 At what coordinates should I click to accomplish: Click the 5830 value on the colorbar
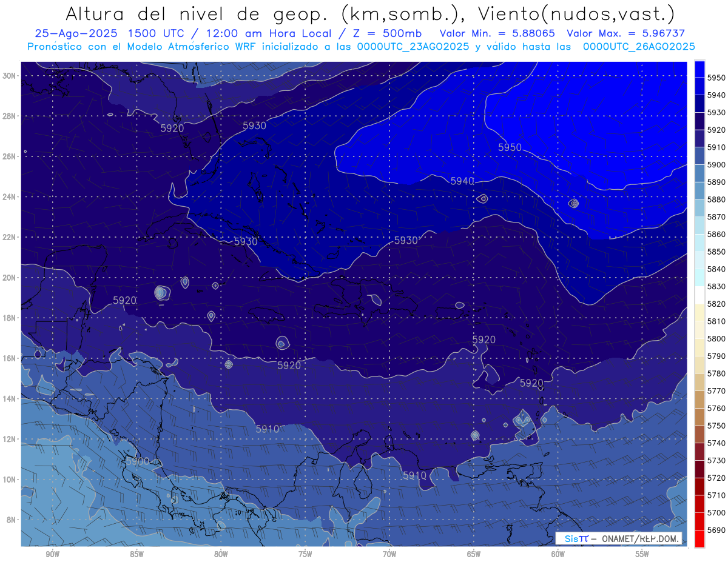click(x=716, y=286)
